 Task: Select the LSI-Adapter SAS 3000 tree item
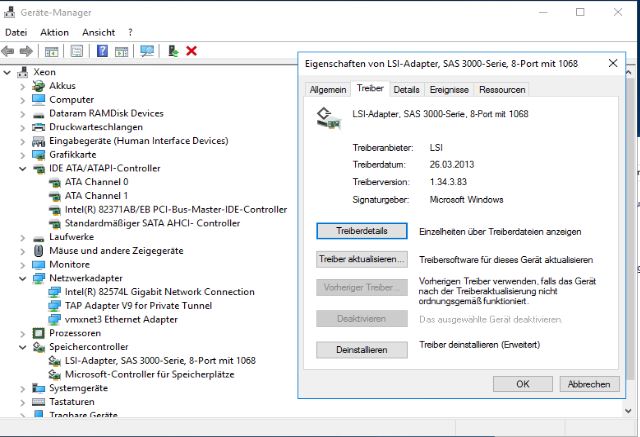tap(159, 360)
